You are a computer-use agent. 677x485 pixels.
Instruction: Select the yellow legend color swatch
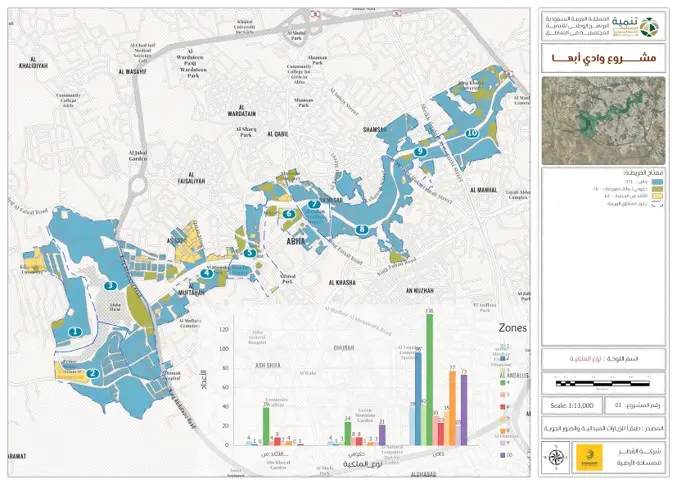[658, 196]
